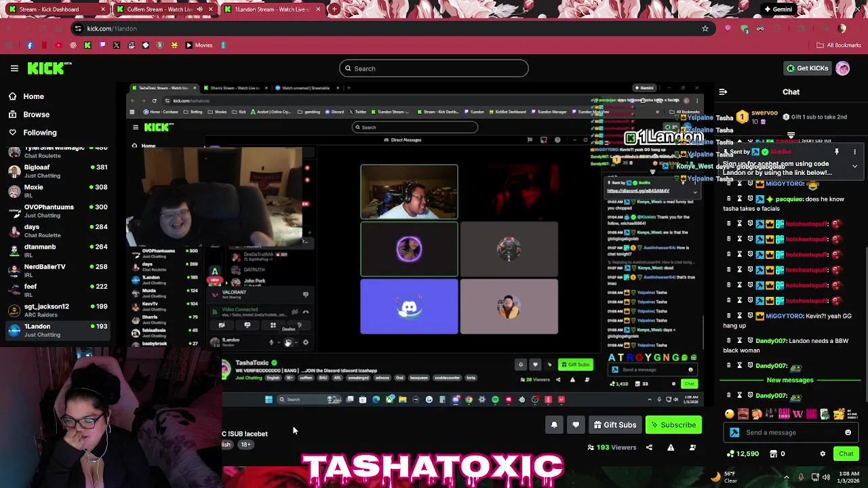Click the microphone icon in the system tray

(x=801, y=476)
